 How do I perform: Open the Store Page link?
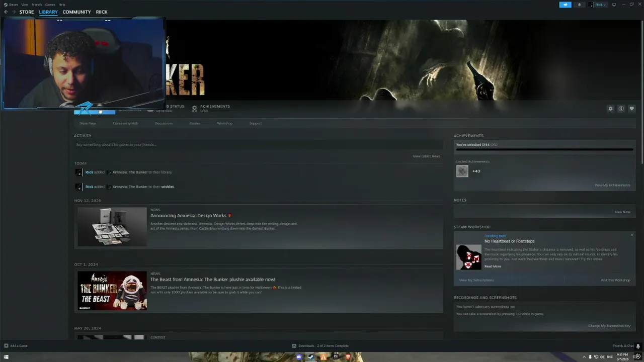[x=88, y=123]
